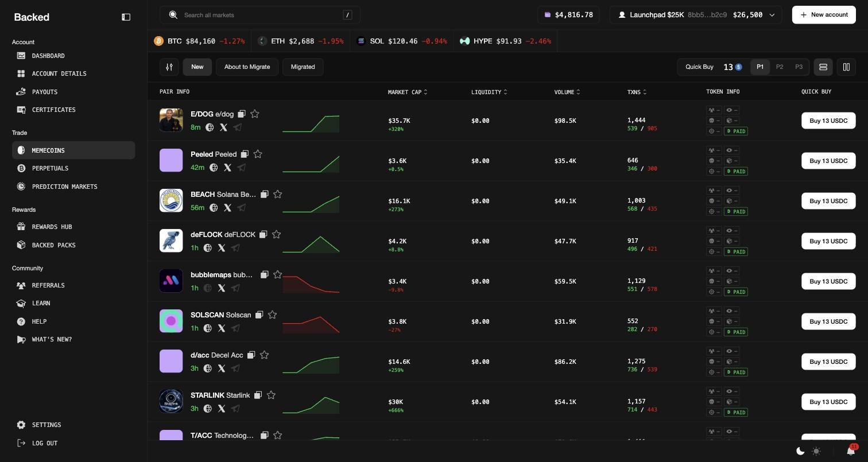Sort by Market Cap column
The image size is (868, 462).
pyautogui.click(x=408, y=92)
